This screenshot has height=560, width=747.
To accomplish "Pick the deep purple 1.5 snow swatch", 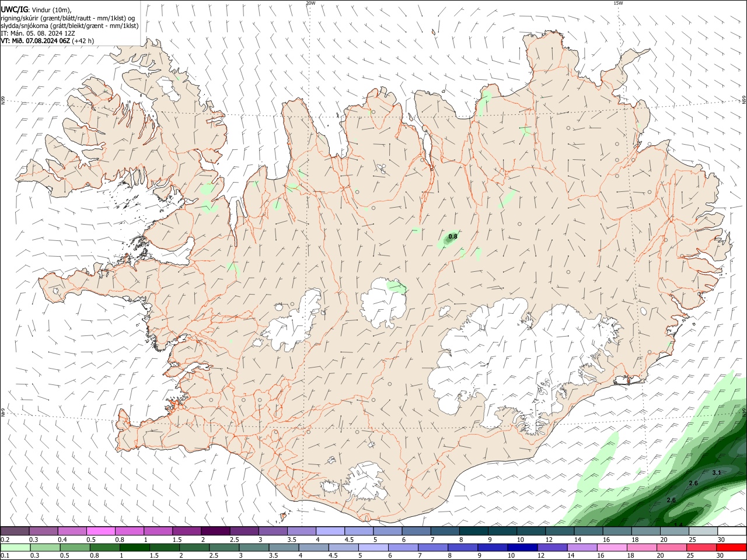I will click(186, 531).
